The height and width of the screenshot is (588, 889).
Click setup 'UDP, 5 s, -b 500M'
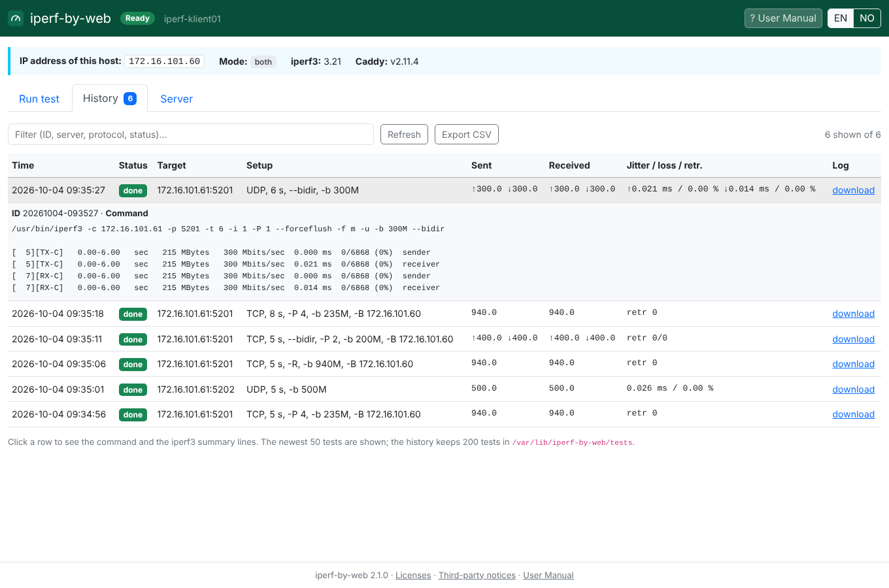[x=286, y=389]
